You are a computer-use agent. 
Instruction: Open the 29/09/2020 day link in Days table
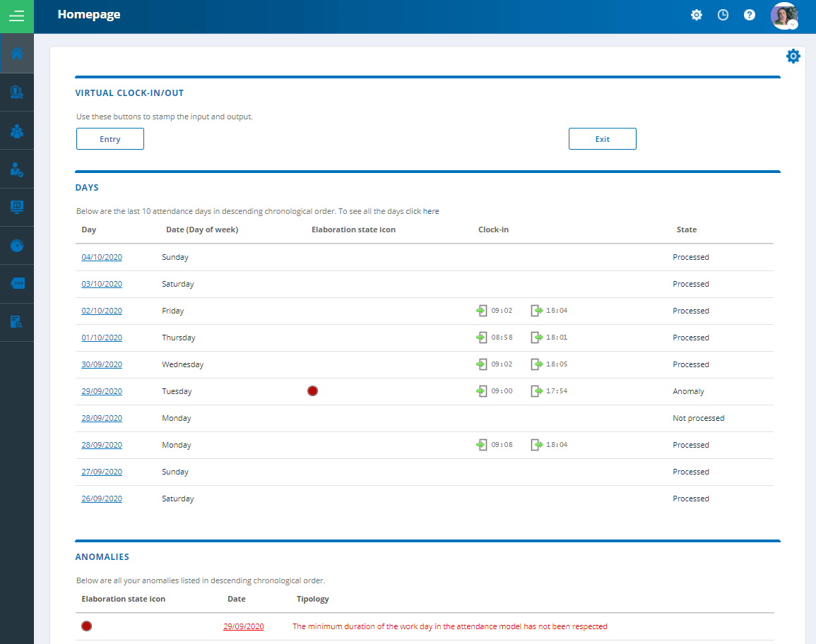coord(102,391)
